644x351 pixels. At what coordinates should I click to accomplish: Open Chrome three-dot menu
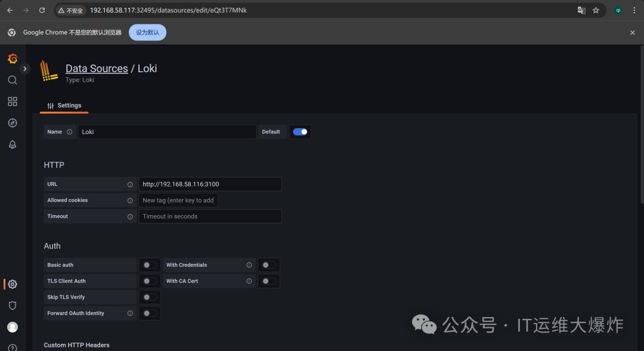pos(634,10)
